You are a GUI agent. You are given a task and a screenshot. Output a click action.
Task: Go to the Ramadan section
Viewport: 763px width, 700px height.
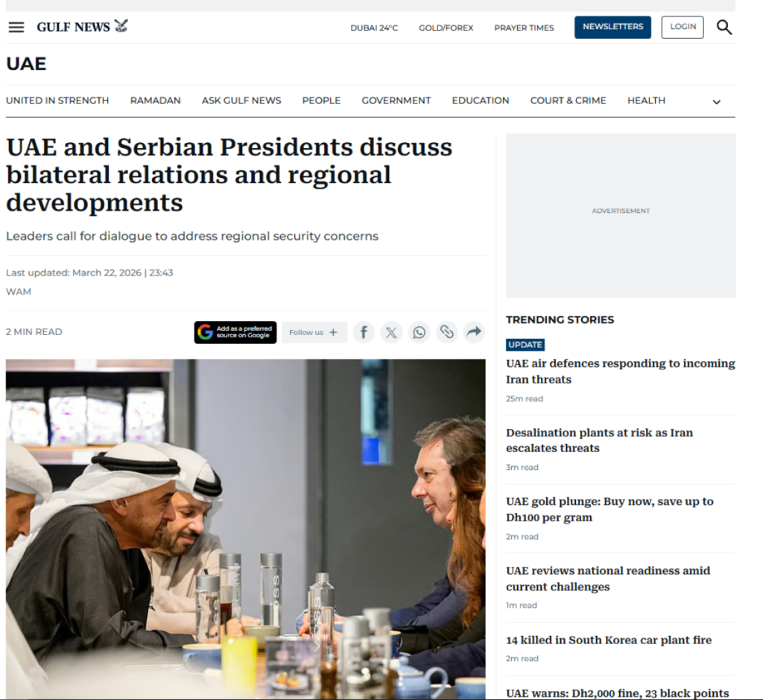click(x=155, y=101)
